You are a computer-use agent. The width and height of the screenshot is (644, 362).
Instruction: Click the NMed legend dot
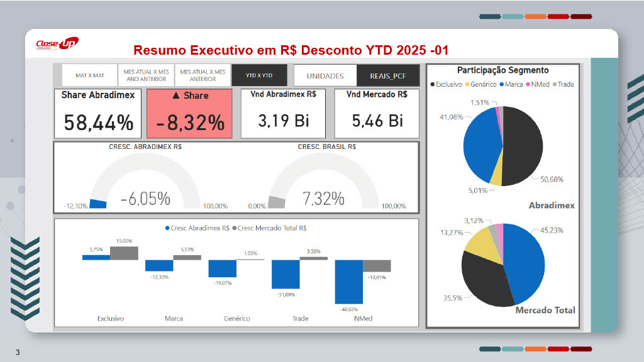coord(527,84)
